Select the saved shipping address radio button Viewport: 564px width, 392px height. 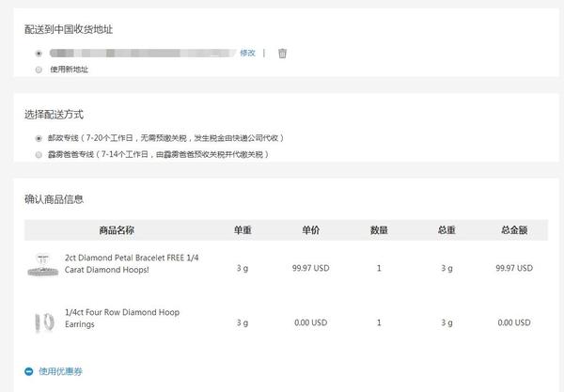click(x=39, y=54)
